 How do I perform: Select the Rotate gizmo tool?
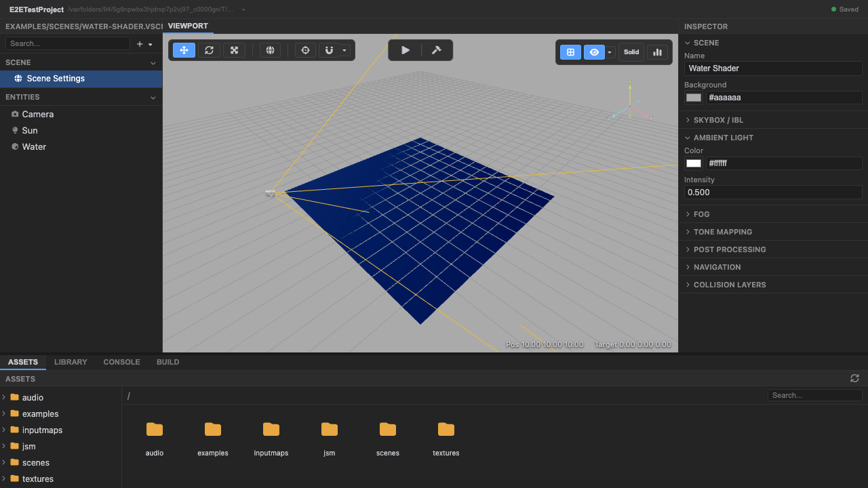209,50
